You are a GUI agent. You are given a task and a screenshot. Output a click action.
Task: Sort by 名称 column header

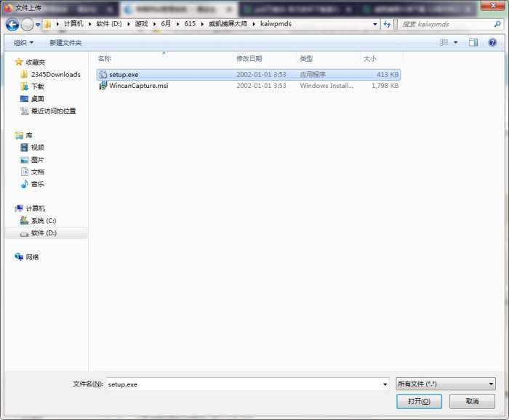click(x=104, y=58)
